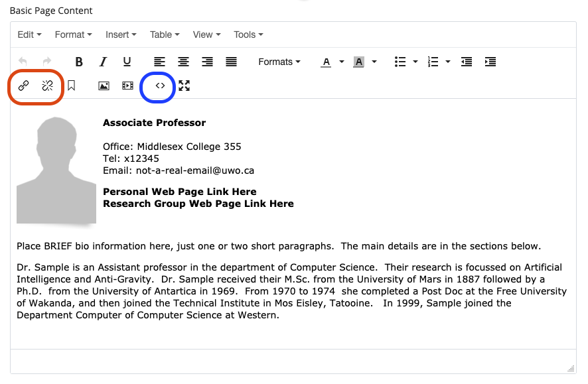588x384 pixels.
Task: Open the Table menu
Action: [x=164, y=34]
